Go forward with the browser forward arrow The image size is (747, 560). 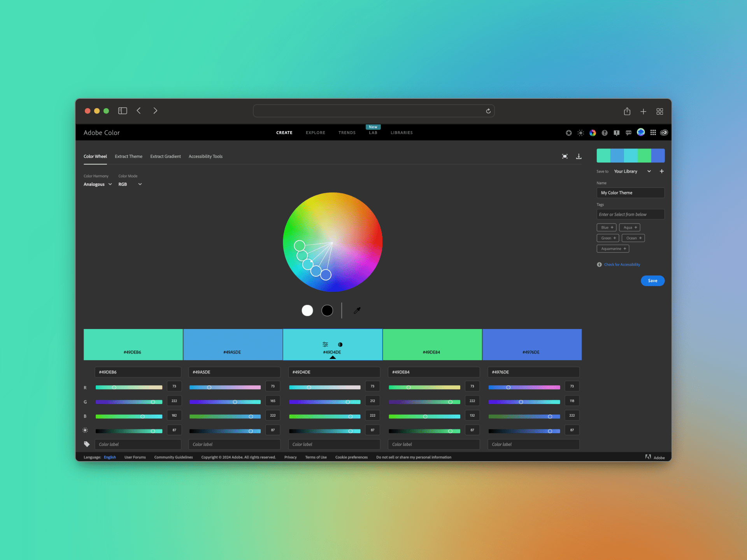click(155, 111)
